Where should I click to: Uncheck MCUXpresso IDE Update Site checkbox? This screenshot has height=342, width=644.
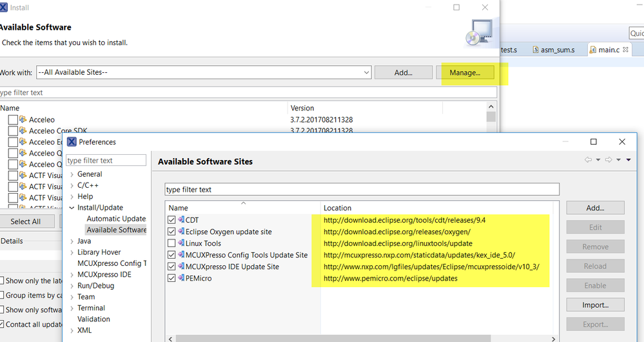click(x=171, y=267)
